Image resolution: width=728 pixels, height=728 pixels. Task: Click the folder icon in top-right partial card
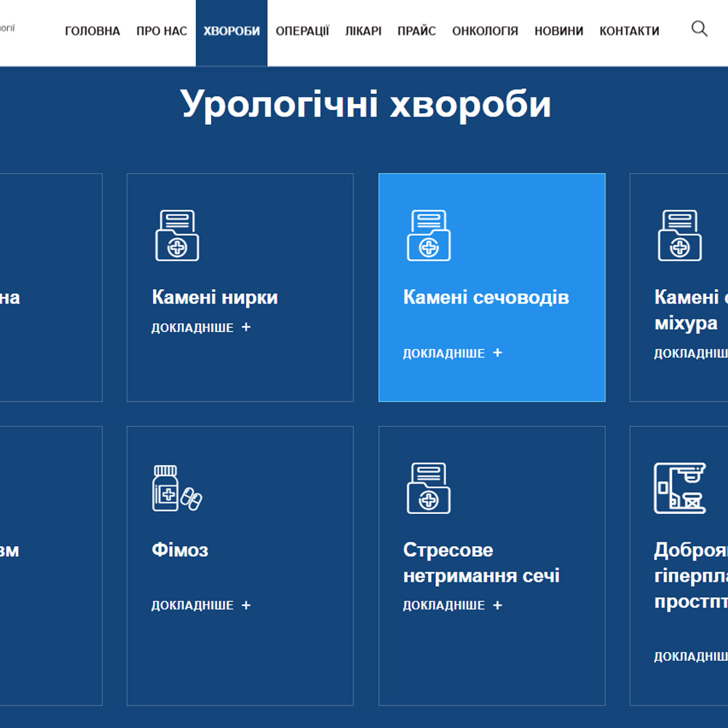tap(679, 235)
